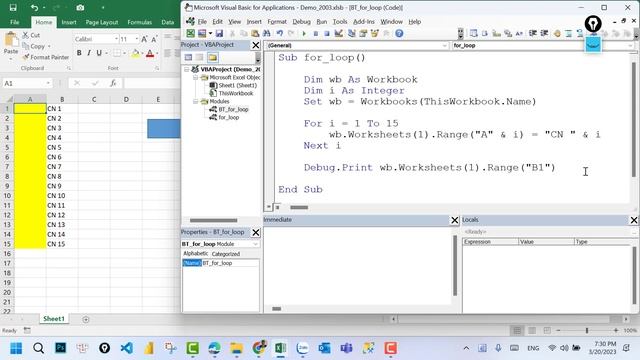The height and width of the screenshot is (360, 640).
Task: Click Excel Paste button
Action: coord(11,44)
